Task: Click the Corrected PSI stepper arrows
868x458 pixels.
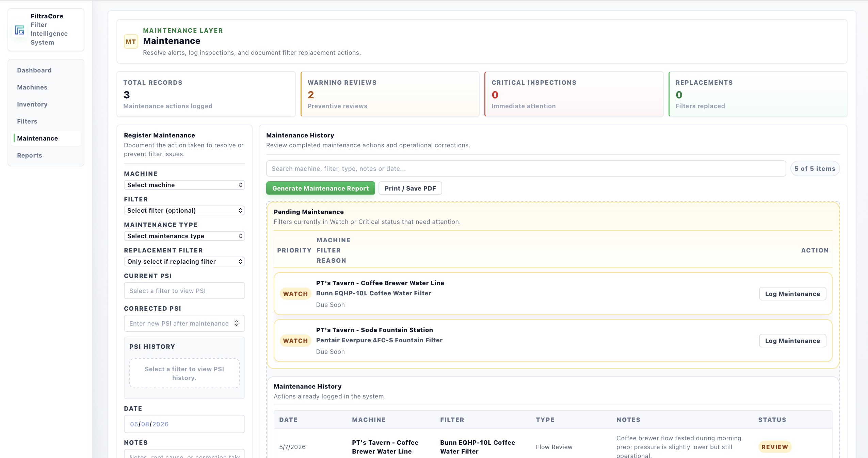Action: pos(237,324)
